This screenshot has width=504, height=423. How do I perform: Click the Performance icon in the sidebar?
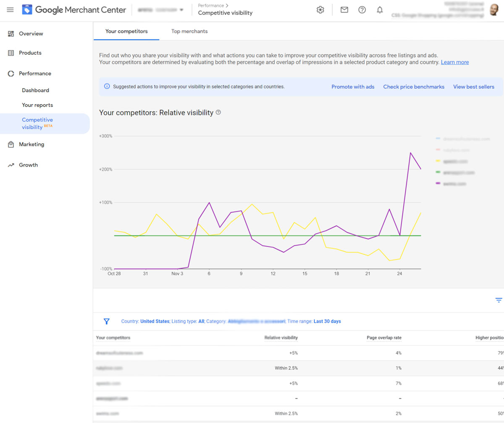[x=10, y=73]
